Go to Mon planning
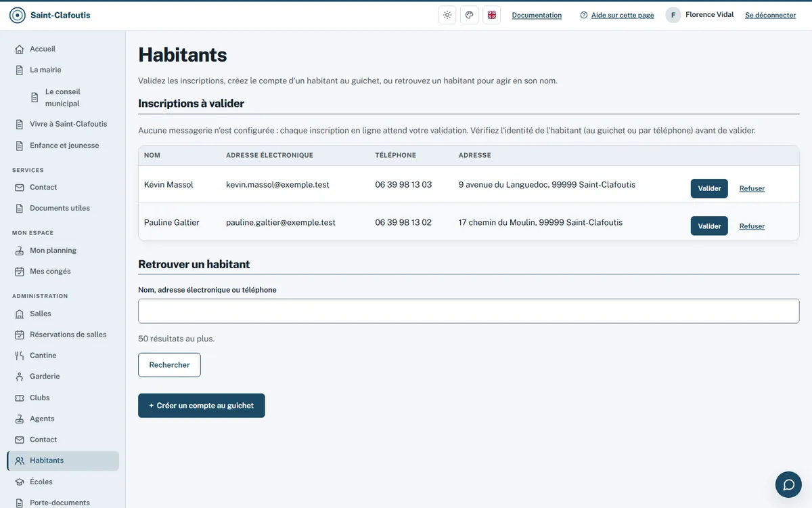Viewport: 812px width, 508px height. (x=53, y=251)
